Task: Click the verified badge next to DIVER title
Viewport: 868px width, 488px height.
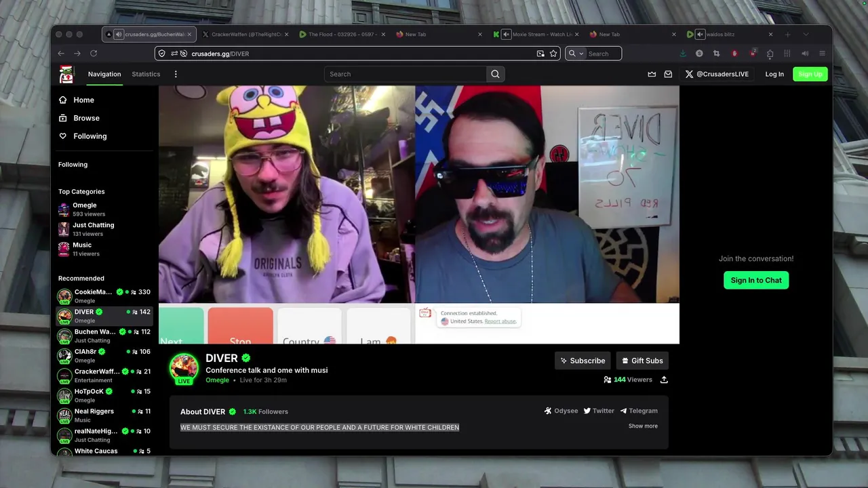Action: tap(246, 358)
